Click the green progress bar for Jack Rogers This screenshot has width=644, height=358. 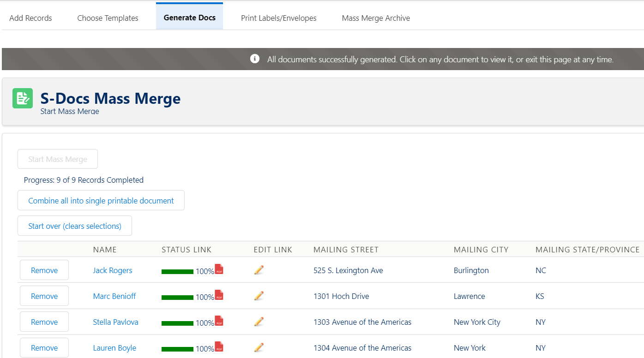tap(177, 272)
